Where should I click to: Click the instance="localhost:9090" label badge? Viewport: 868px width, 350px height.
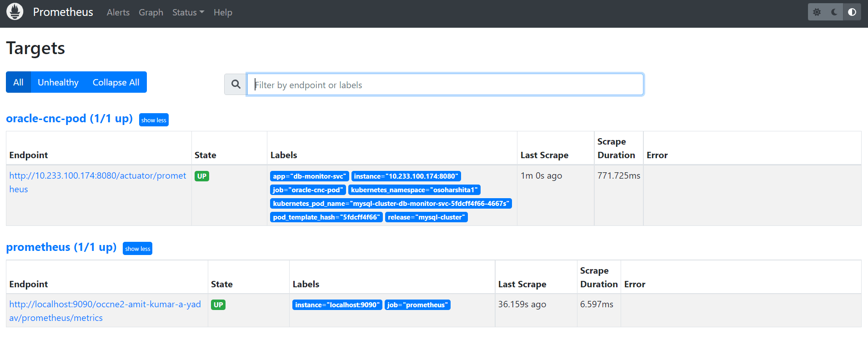click(x=337, y=305)
